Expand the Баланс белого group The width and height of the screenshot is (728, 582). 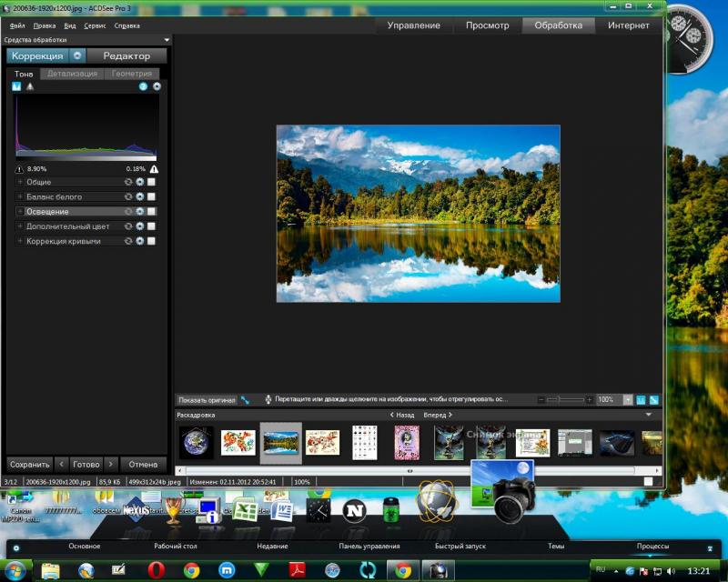pyautogui.click(x=20, y=196)
